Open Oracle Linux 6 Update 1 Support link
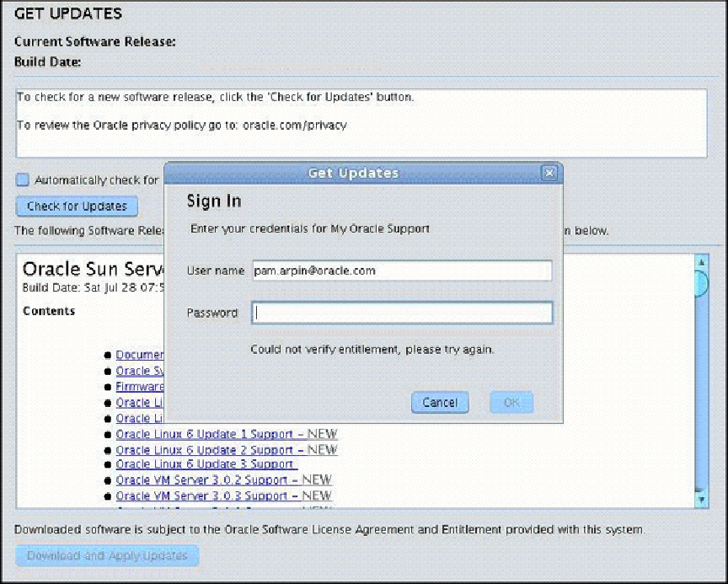Viewport: 728px width, 584px height. point(227,434)
